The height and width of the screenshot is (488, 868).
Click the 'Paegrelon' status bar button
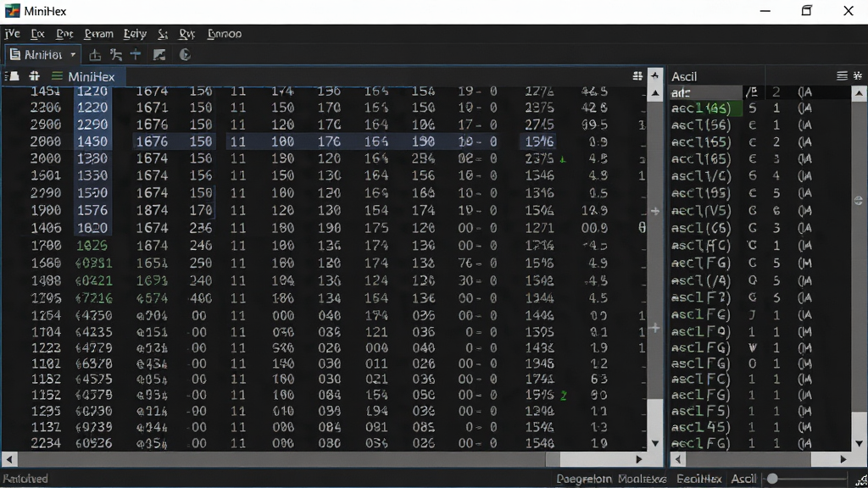(x=584, y=479)
